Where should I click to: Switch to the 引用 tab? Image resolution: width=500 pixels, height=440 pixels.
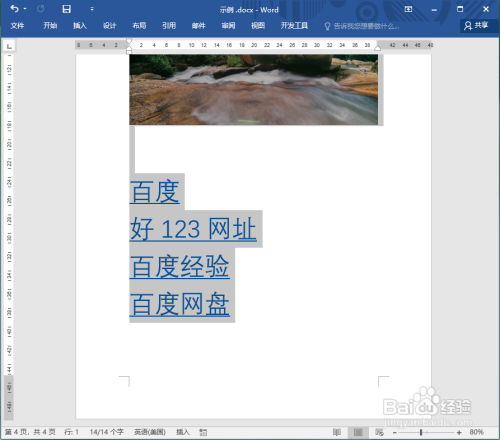pyautogui.click(x=169, y=26)
